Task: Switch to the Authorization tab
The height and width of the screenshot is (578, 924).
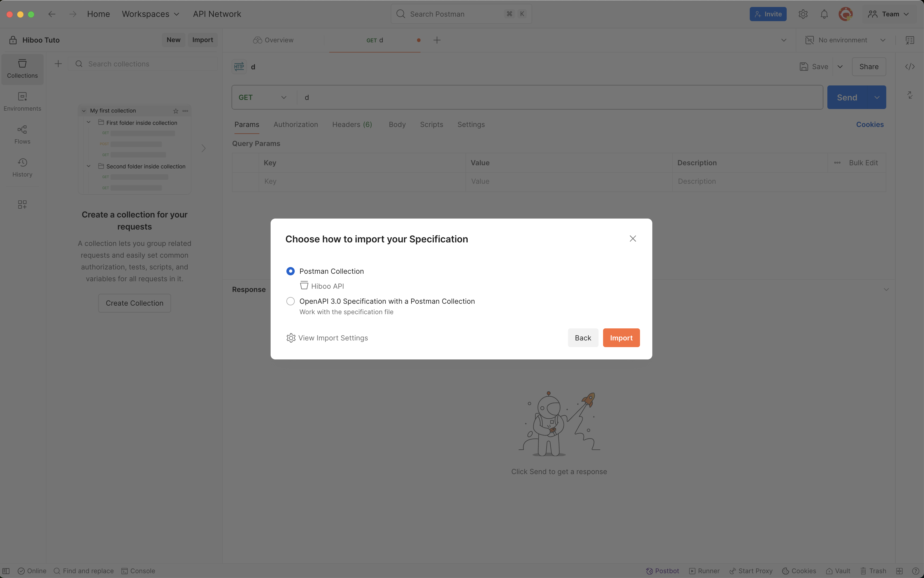Action: [x=296, y=125]
